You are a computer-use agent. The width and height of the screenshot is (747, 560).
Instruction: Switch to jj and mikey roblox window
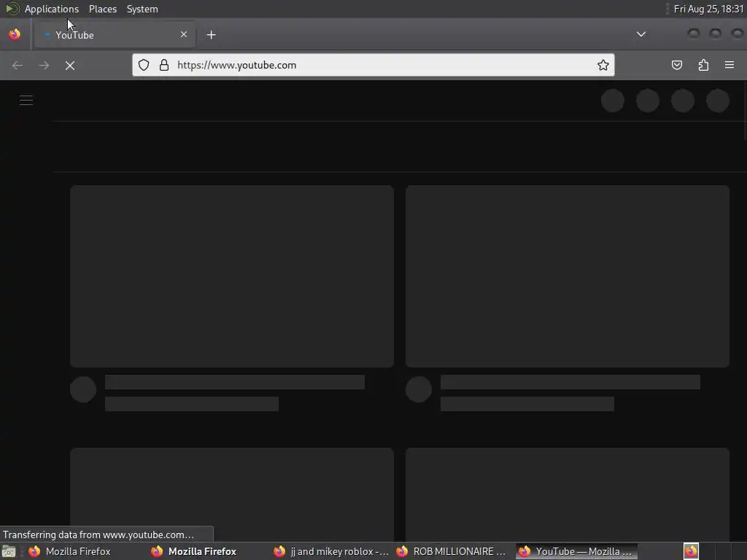[332, 551]
